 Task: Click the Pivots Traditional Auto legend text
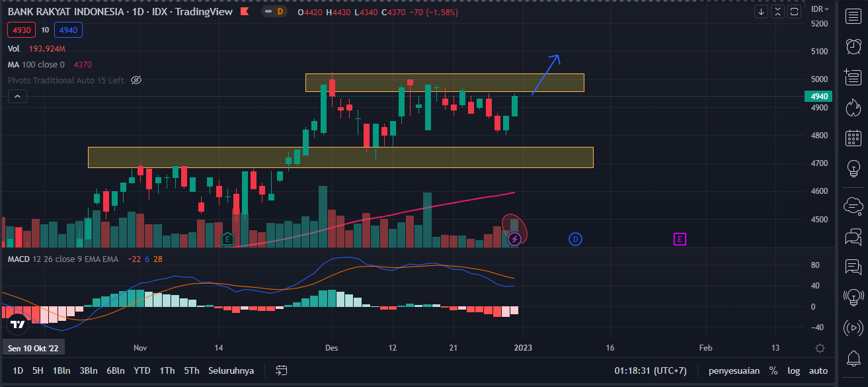66,80
